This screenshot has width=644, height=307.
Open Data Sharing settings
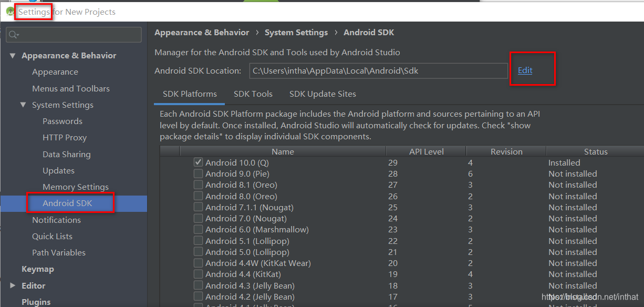click(x=67, y=155)
